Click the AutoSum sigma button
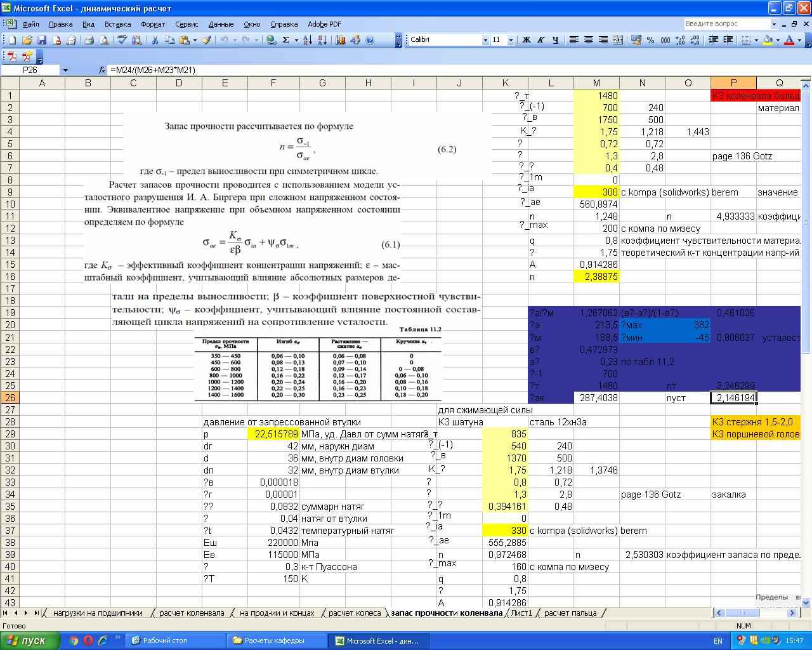 [x=286, y=39]
